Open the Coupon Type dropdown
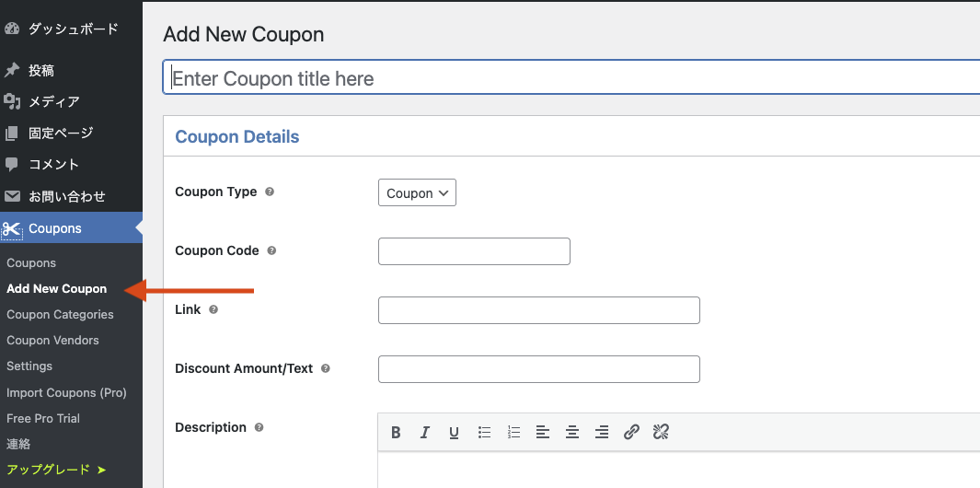Screen dimensions: 980x488 click(x=417, y=192)
